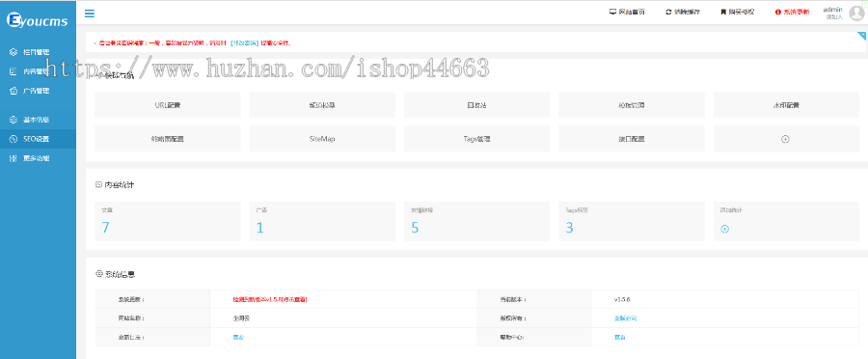Open the 栏目管理 sidebar item
The image size is (868, 359).
click(x=38, y=52)
